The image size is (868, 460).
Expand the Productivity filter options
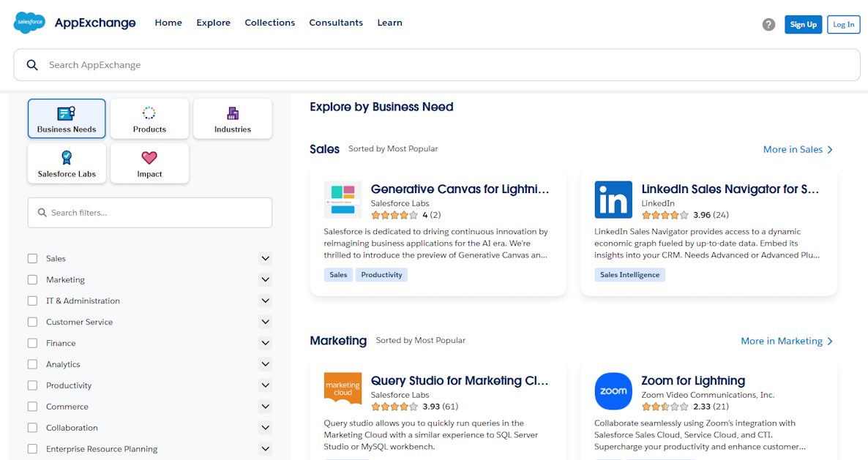click(x=265, y=385)
